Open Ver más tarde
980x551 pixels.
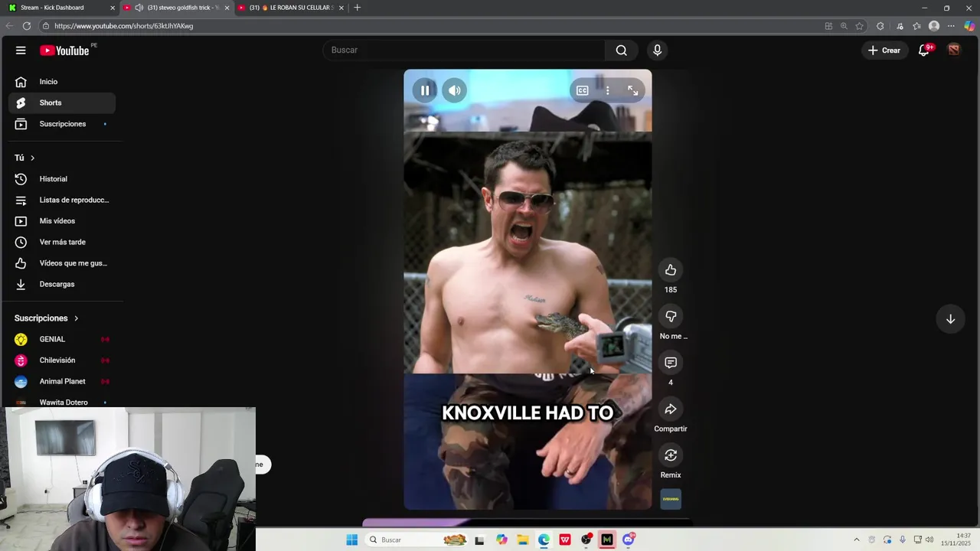point(62,242)
